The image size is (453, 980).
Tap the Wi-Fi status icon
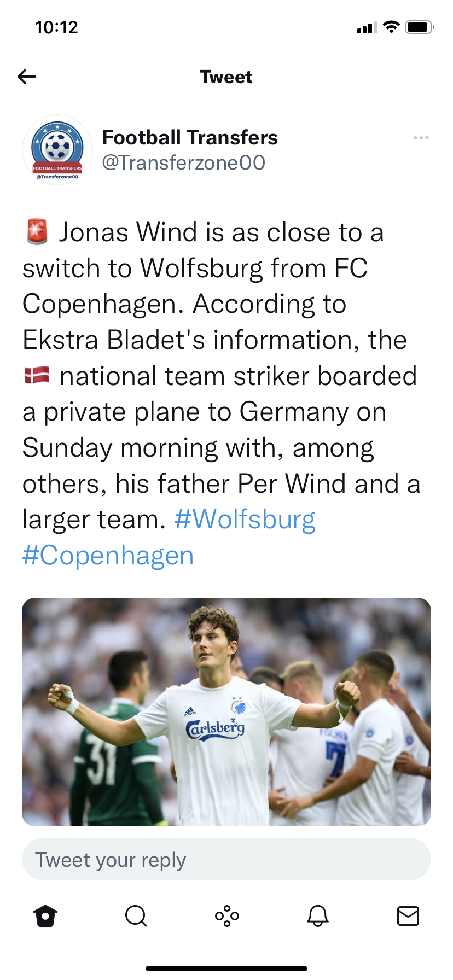click(391, 27)
